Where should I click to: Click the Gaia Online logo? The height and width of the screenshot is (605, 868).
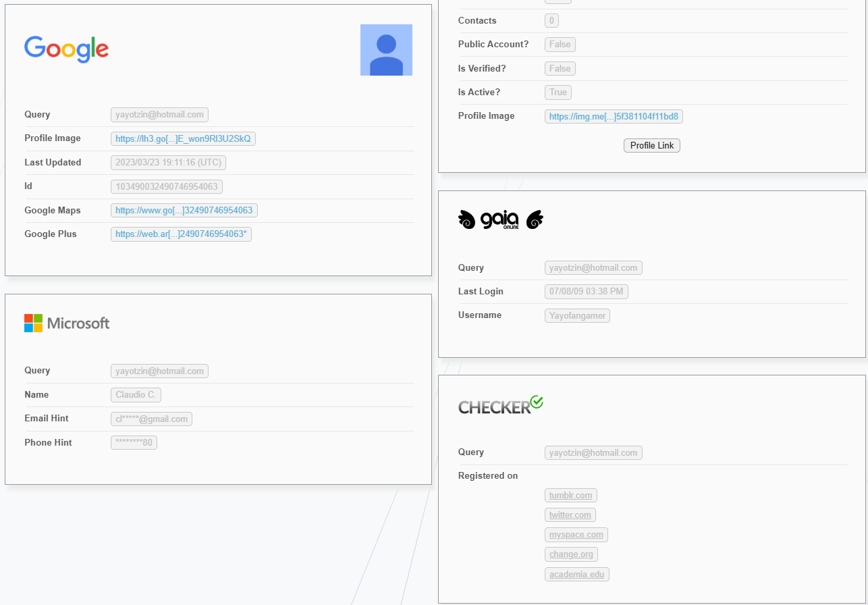tap(501, 219)
